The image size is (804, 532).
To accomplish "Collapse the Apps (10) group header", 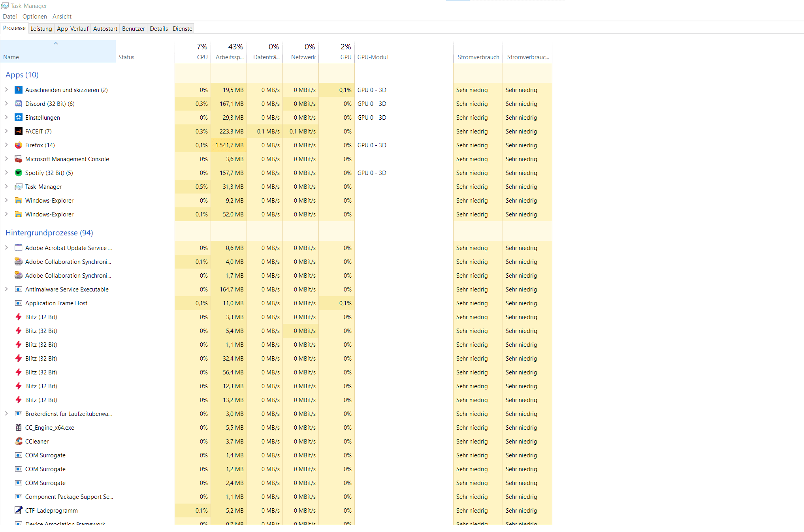I will [x=22, y=75].
